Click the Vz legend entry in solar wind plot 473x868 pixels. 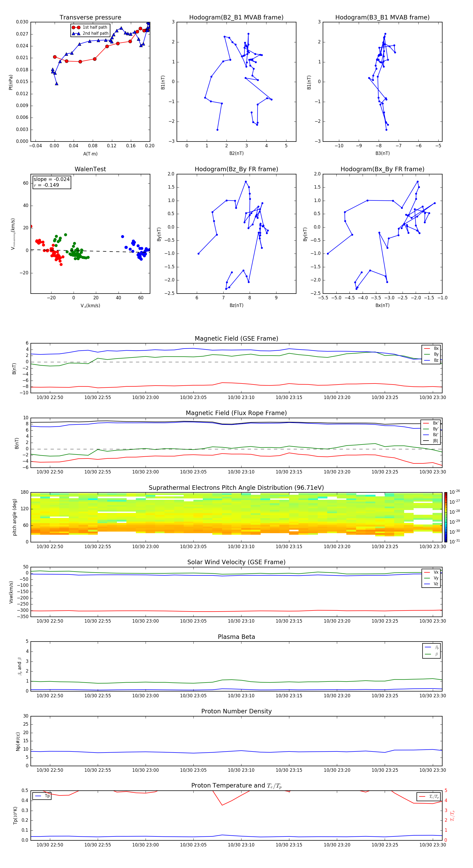(431, 584)
